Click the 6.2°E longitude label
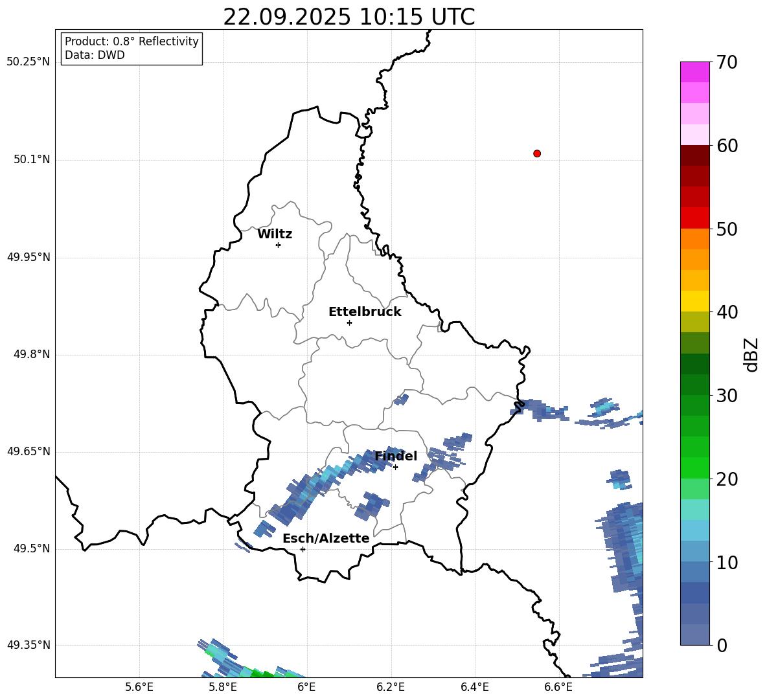The width and height of the screenshot is (767, 700). point(391,687)
